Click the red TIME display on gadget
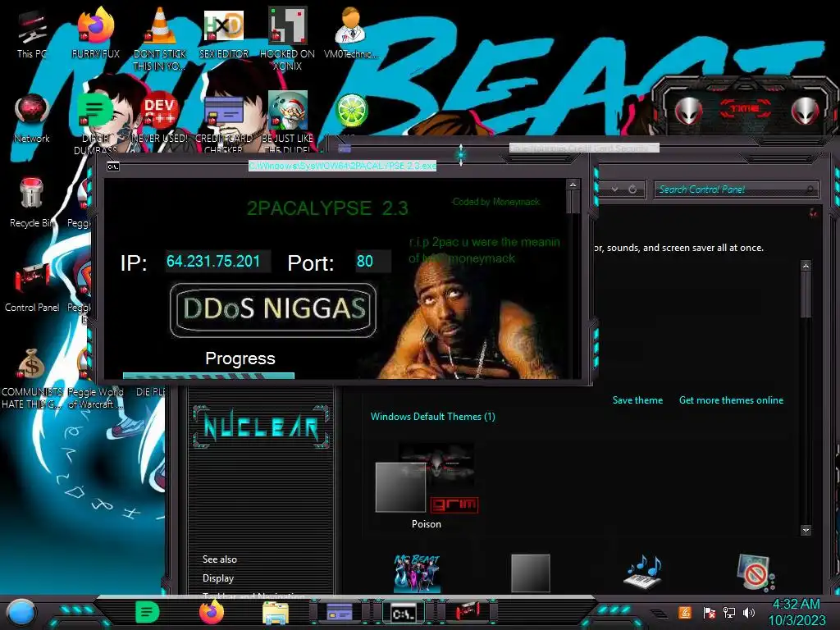The width and height of the screenshot is (840, 630). tap(745, 109)
